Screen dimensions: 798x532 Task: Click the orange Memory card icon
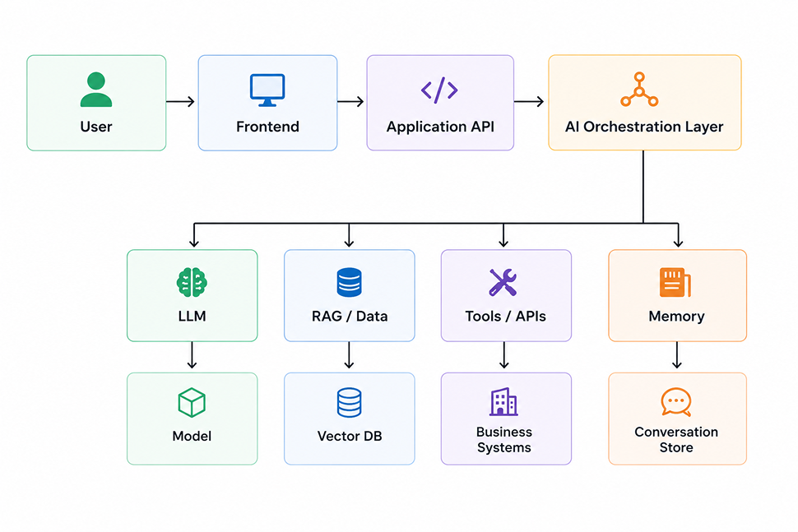(675, 282)
